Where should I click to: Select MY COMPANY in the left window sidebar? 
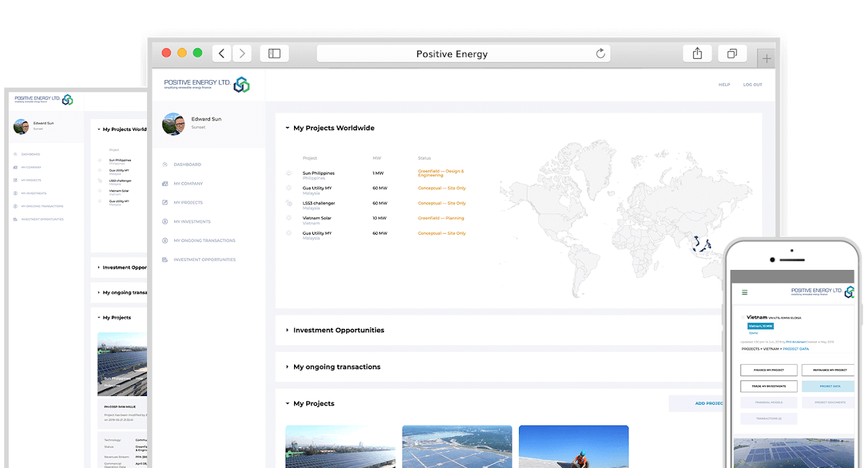31,167
